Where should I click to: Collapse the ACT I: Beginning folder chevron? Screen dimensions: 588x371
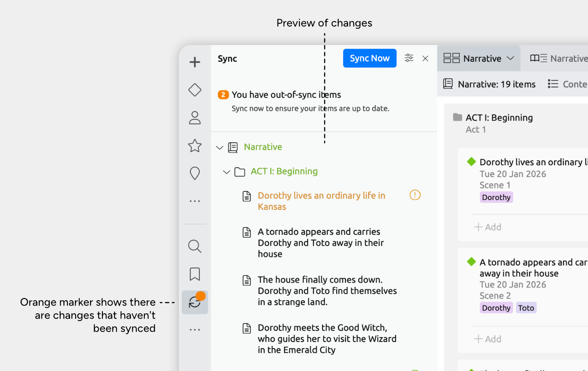(x=226, y=172)
